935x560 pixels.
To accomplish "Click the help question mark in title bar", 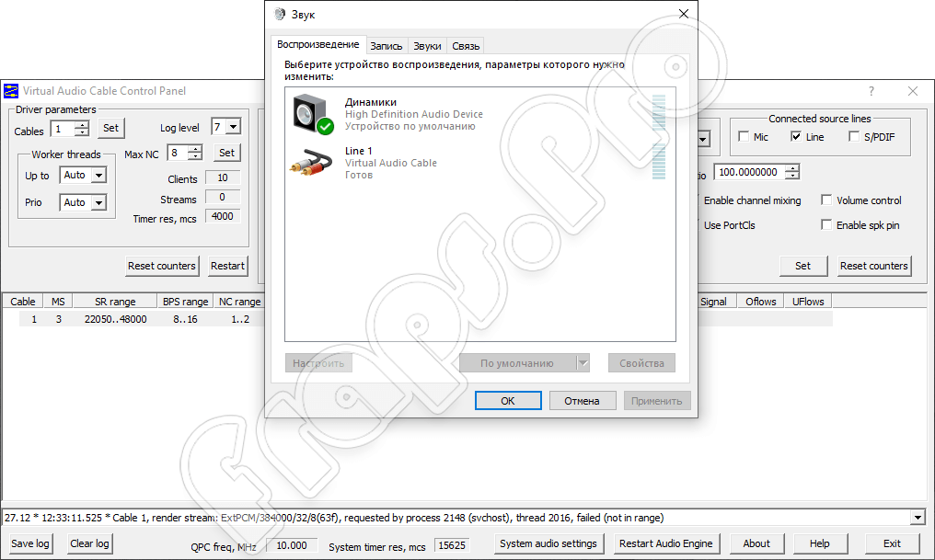I will coord(871,91).
